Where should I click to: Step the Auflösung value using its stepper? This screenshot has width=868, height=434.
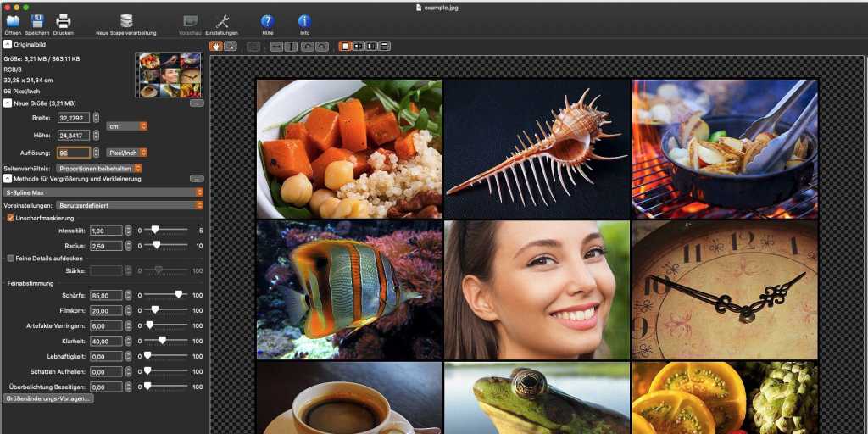click(97, 153)
